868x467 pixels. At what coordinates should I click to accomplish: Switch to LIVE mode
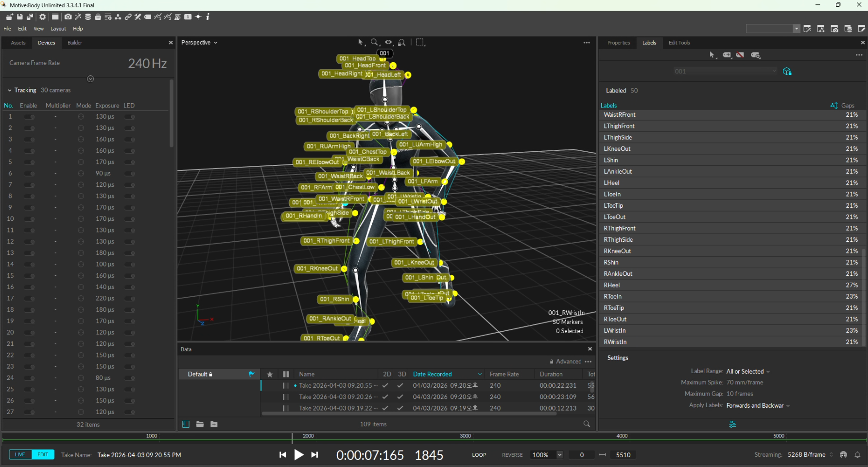[x=20, y=455]
